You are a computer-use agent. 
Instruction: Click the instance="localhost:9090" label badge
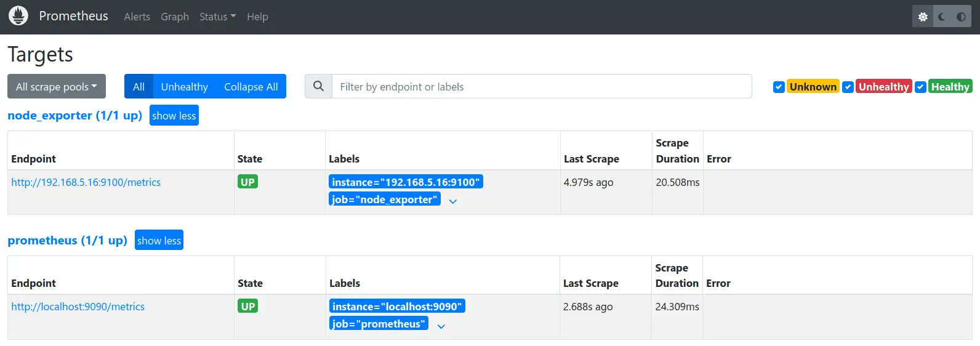pyautogui.click(x=397, y=307)
